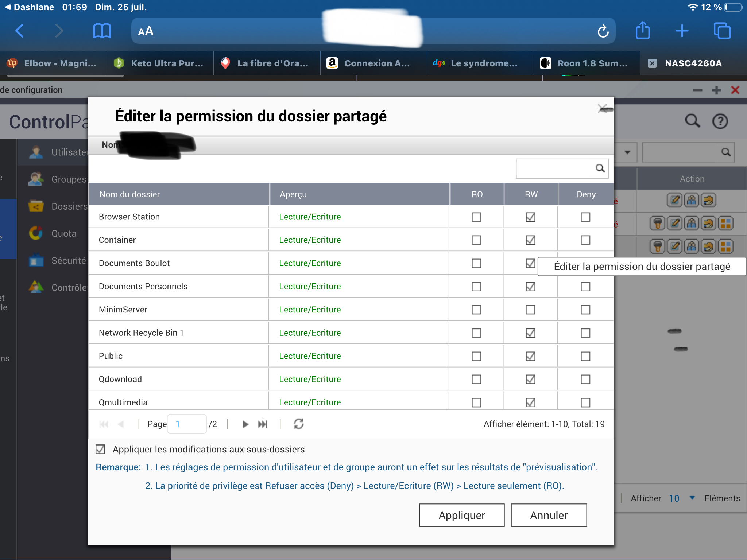
Task: Click the permission table refresh icon
Action: [x=299, y=424]
